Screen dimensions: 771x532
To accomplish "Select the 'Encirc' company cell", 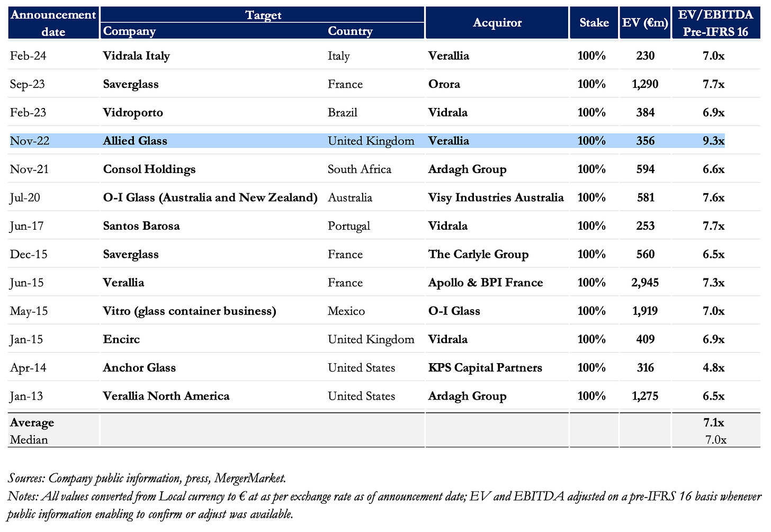I will tap(121, 339).
